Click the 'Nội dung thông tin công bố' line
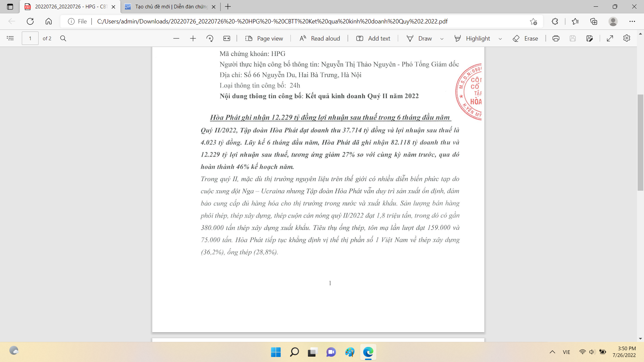Viewport: 644px width, 362px height. (319, 96)
